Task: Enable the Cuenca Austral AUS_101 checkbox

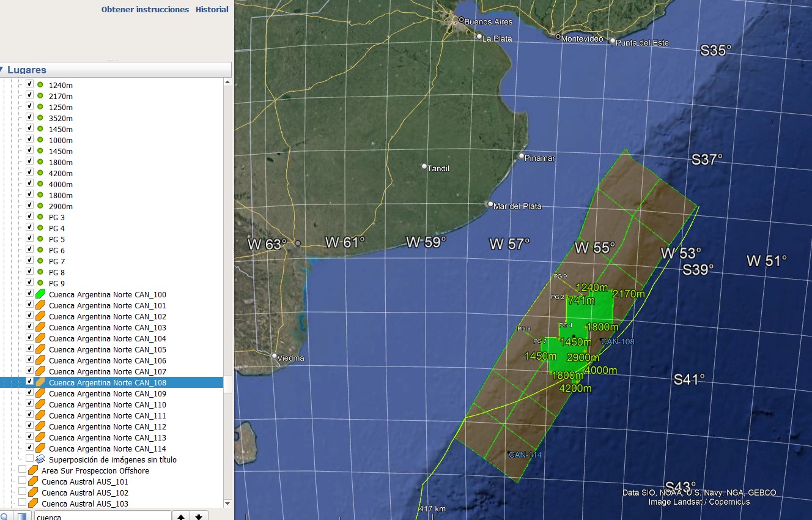Action: pyautogui.click(x=22, y=481)
